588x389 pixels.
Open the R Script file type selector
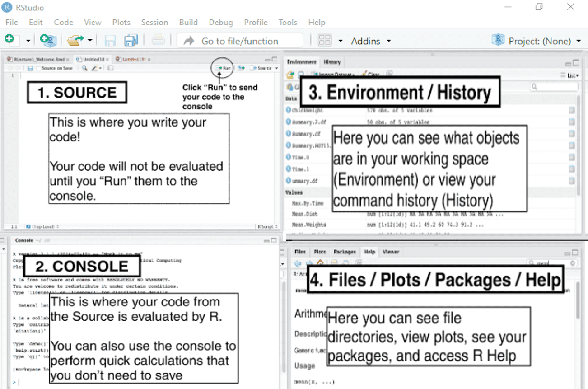click(x=266, y=226)
